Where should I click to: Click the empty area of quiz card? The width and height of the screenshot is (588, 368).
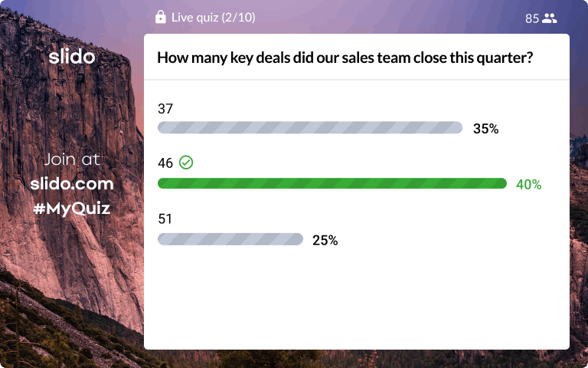click(x=356, y=301)
